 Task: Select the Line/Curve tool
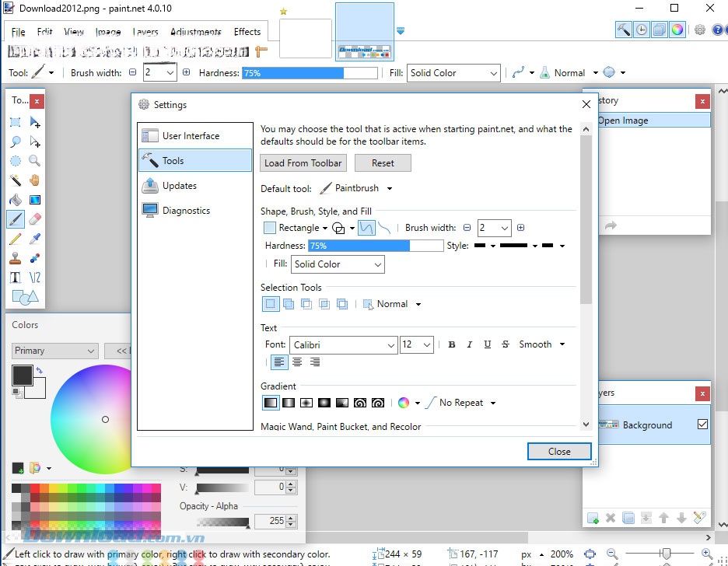[x=35, y=278]
